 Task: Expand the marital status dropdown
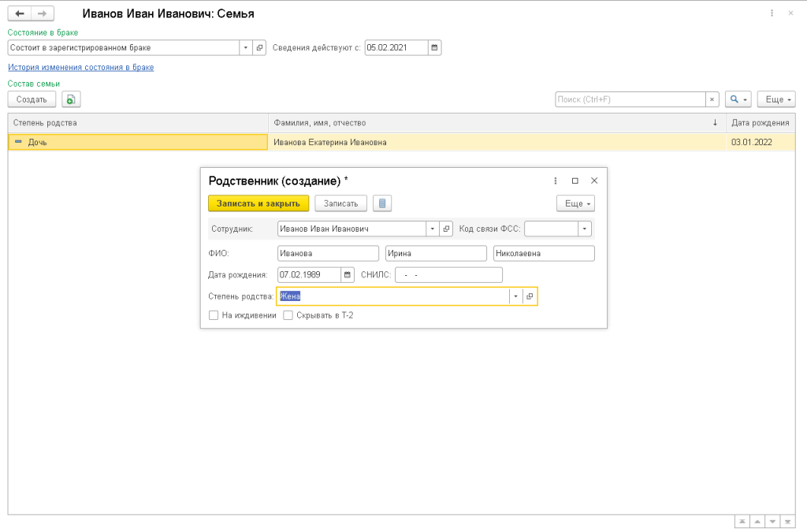[x=246, y=47]
